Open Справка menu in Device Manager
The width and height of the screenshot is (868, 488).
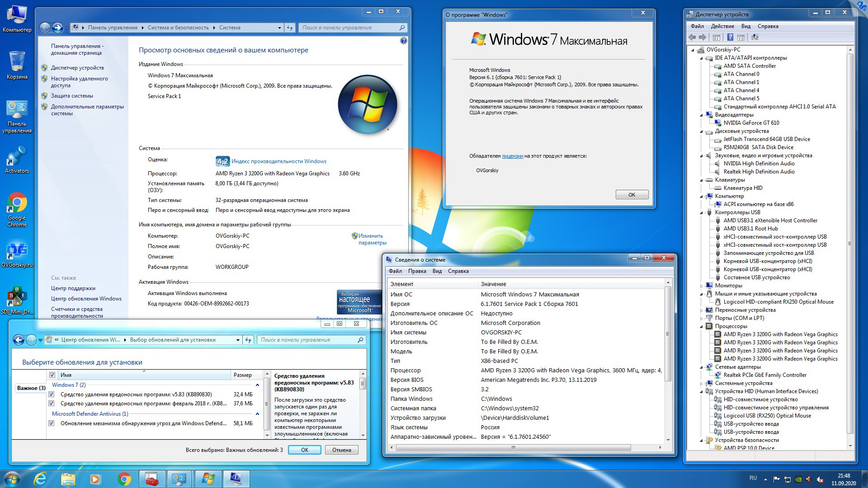(x=768, y=26)
